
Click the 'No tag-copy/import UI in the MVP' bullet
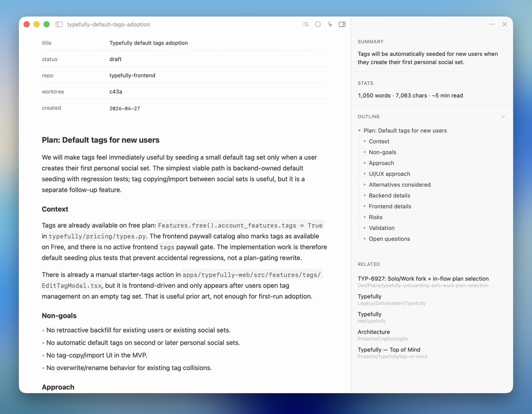97,355
